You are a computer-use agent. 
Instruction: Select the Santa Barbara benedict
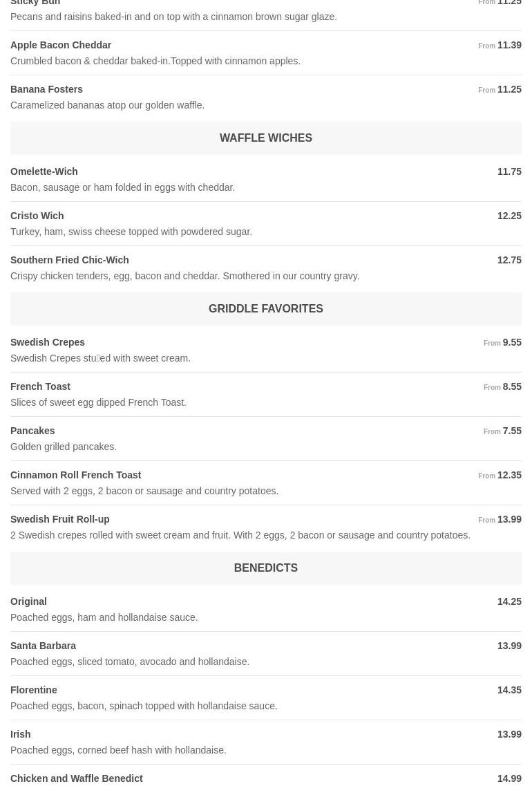pos(44,646)
